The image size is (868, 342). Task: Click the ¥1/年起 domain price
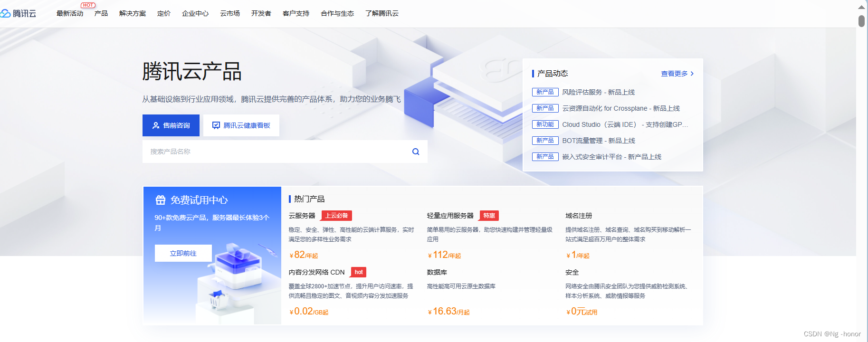click(578, 255)
